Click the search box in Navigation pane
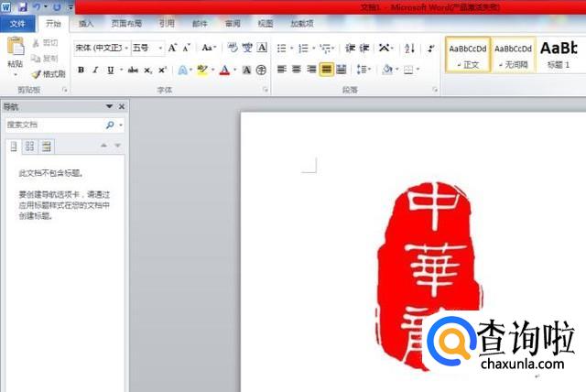 pos(55,125)
